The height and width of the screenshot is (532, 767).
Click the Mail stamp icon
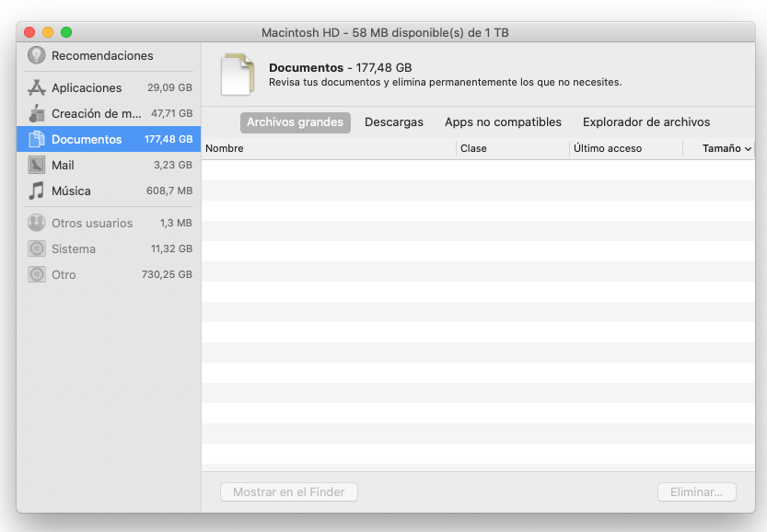(36, 165)
